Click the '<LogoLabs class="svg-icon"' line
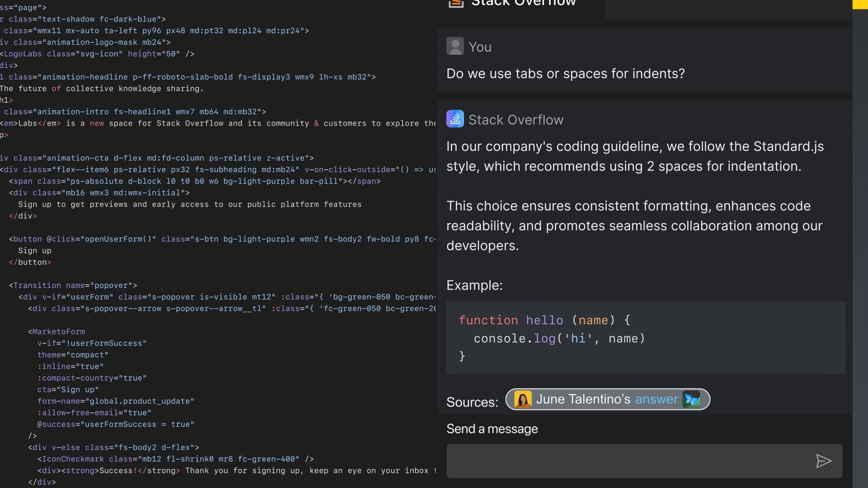This screenshot has width=868, height=488. (97, 54)
